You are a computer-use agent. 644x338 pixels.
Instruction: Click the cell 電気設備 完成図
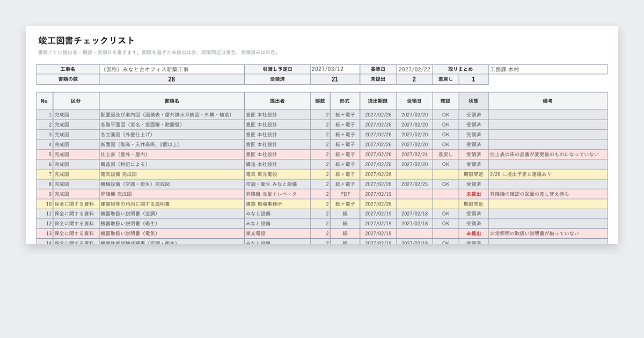click(x=172, y=174)
